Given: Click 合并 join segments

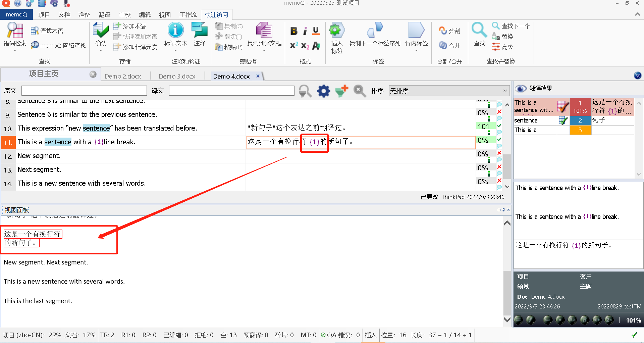Looking at the screenshot, I should [450, 45].
